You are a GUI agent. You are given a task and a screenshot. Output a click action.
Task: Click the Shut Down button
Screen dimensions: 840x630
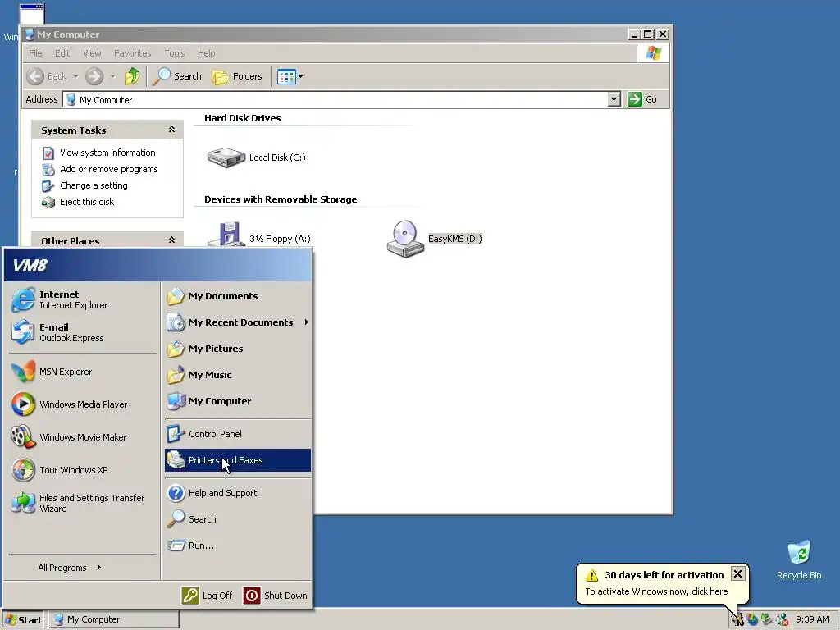point(276,596)
